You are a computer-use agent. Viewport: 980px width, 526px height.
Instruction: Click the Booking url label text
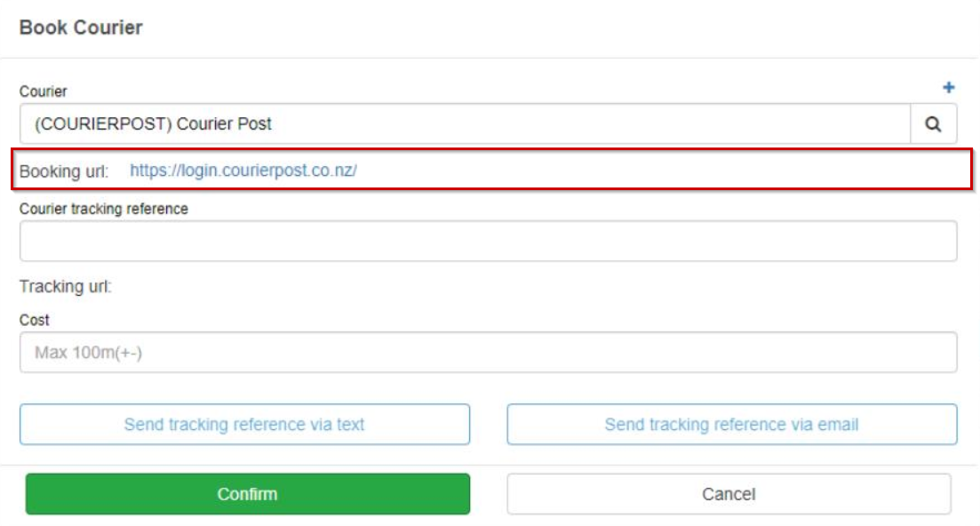click(x=64, y=171)
